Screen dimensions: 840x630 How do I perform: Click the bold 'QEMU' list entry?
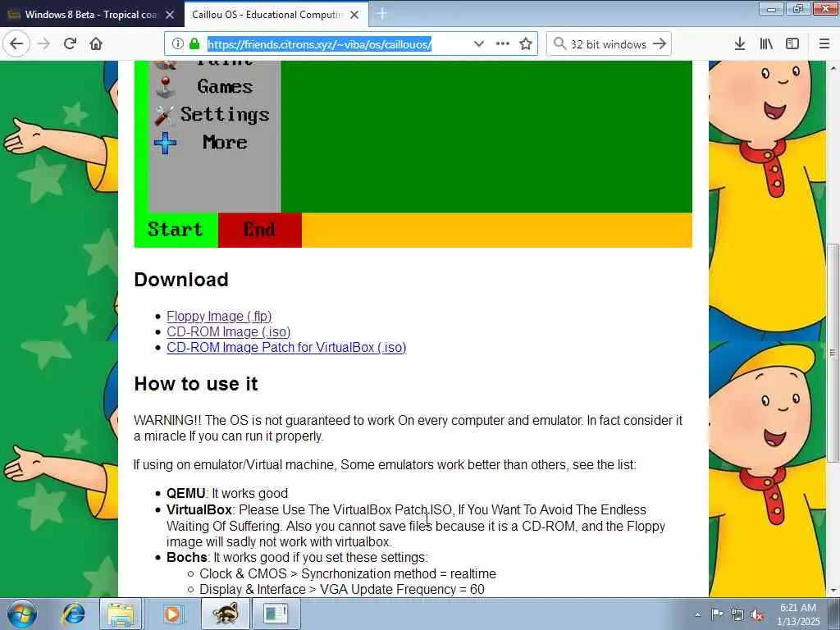pyautogui.click(x=186, y=493)
